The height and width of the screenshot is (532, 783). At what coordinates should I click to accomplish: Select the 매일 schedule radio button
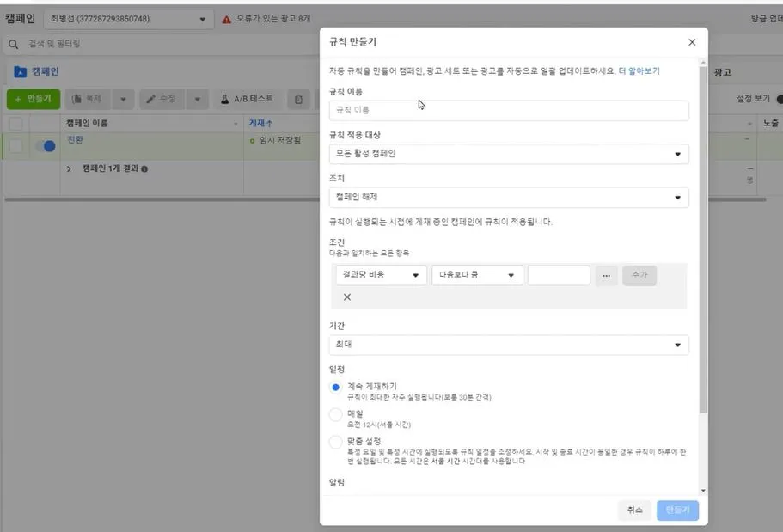point(336,413)
